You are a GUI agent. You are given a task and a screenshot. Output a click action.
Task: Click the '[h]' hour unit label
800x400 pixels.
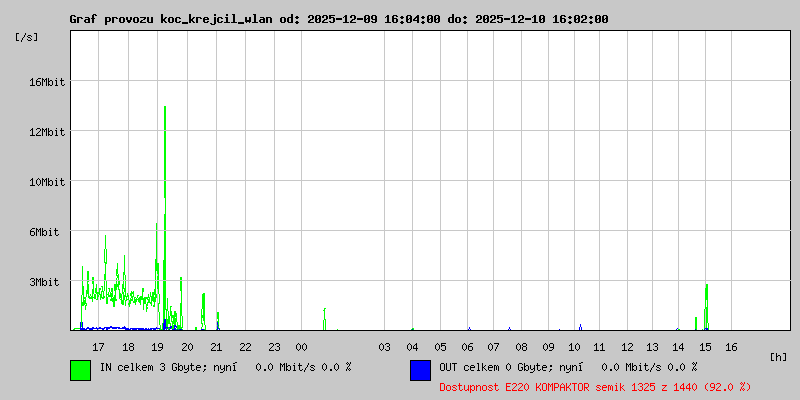(x=778, y=357)
